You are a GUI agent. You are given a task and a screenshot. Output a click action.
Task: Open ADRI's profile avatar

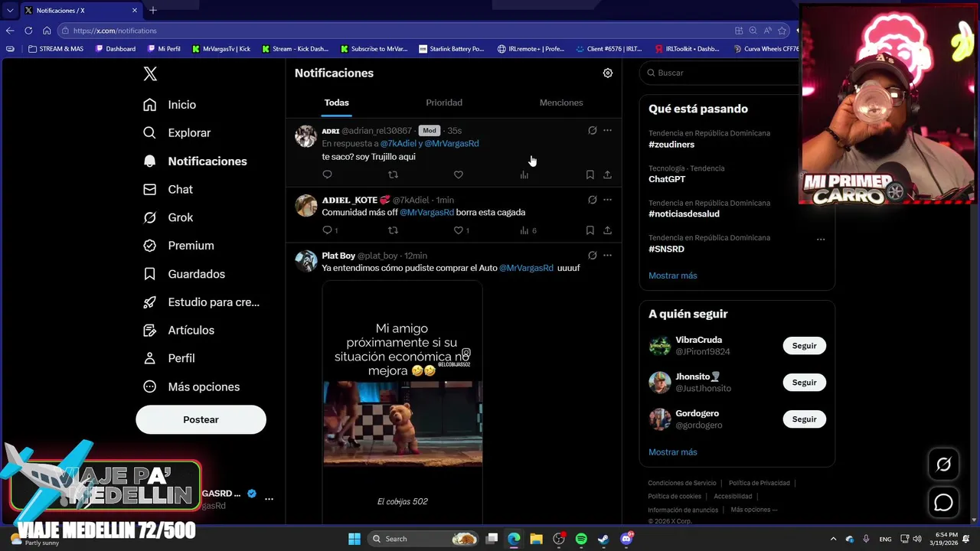tap(306, 136)
